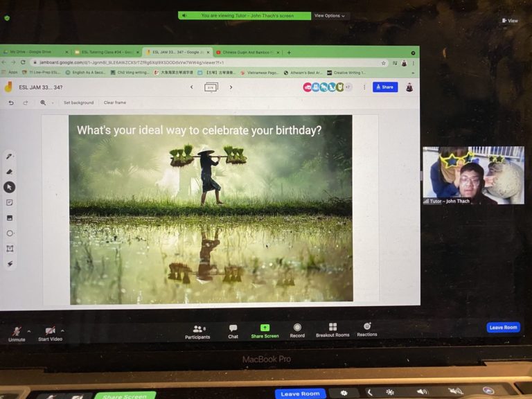Open Breakout Rooms
532x399 pixels.
(x=332, y=330)
